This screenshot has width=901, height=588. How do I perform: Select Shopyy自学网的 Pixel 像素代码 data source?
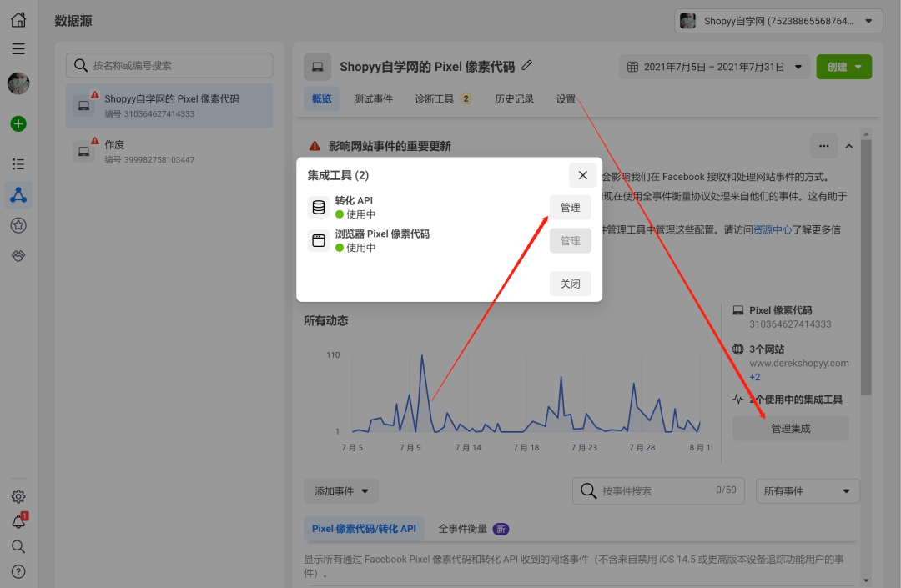coord(169,106)
